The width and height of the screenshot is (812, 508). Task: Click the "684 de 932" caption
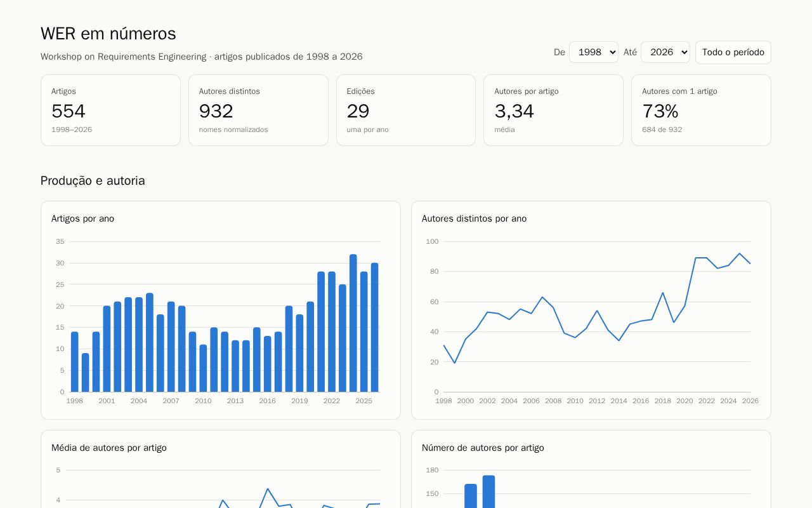(x=662, y=130)
